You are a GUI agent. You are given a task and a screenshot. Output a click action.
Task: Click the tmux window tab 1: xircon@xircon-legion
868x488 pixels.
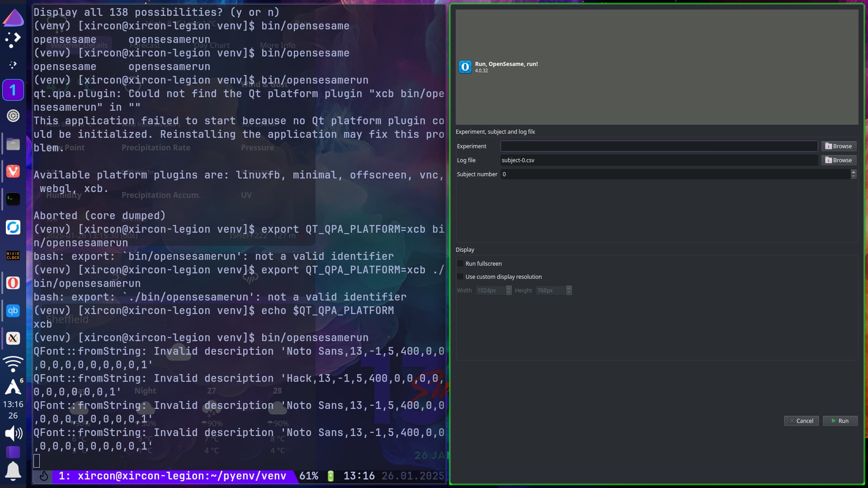[x=173, y=476]
